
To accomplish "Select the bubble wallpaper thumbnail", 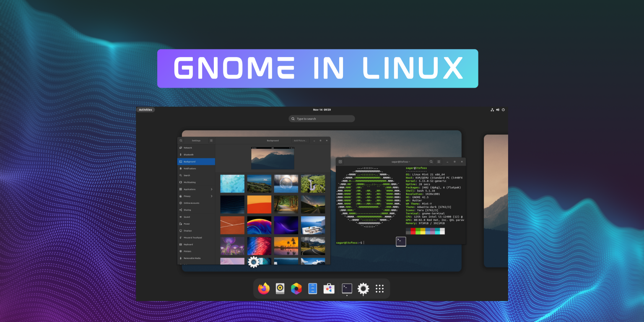I will (286, 183).
